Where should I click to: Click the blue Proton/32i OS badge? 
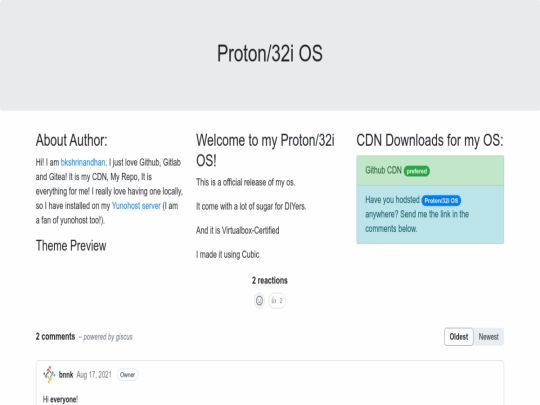click(x=441, y=200)
